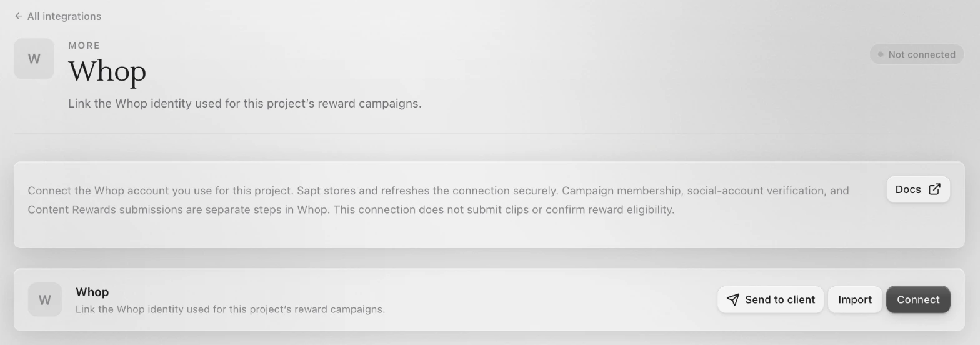
Task: Click the paper plane send icon
Action: [733, 300]
